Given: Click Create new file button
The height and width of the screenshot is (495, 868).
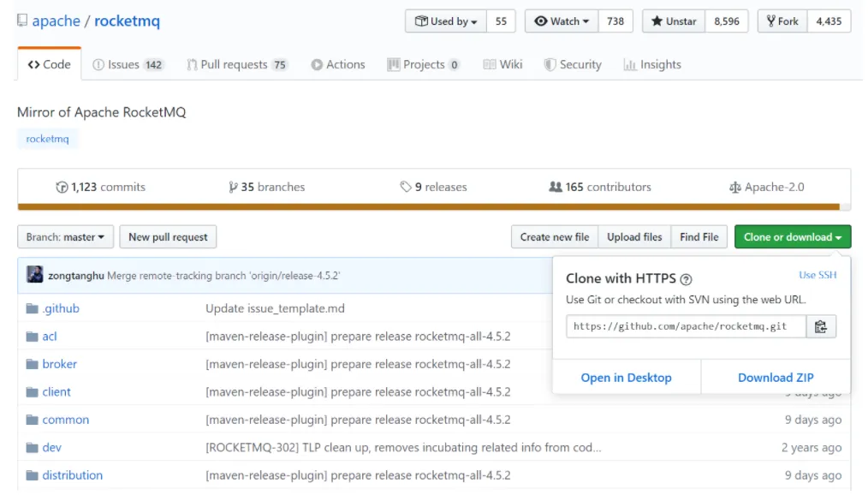Looking at the screenshot, I should [x=555, y=237].
